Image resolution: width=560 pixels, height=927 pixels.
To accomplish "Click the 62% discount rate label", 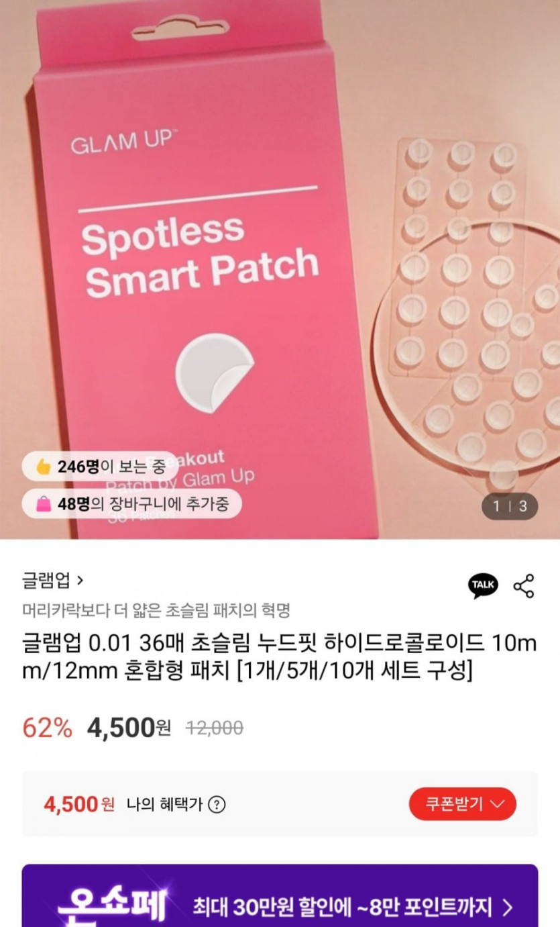I will point(48,728).
